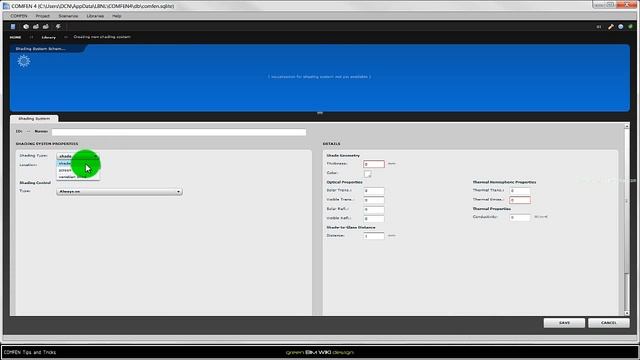Click the CANCEL button

[x=609, y=323]
